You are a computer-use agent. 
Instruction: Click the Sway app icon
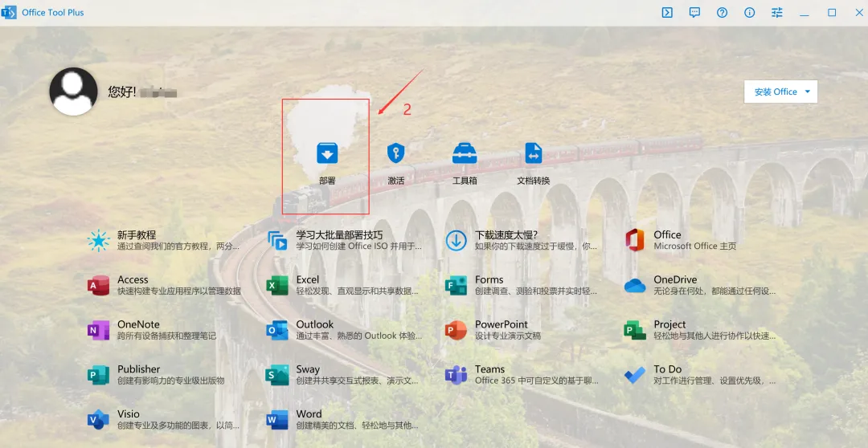click(277, 375)
